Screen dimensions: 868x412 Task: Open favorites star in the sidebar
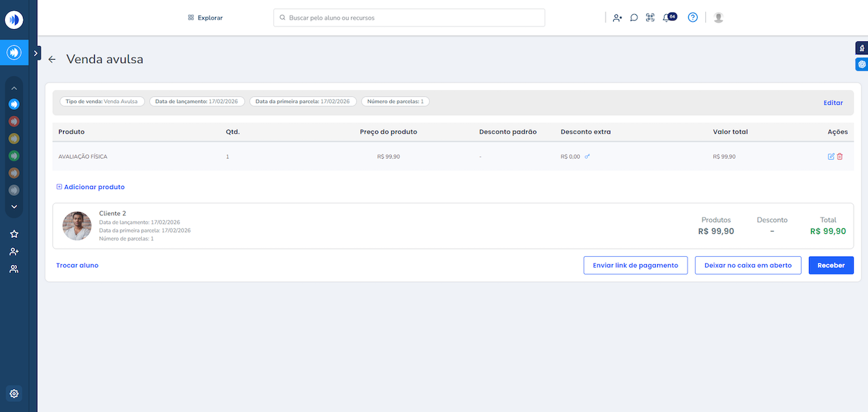pos(14,234)
